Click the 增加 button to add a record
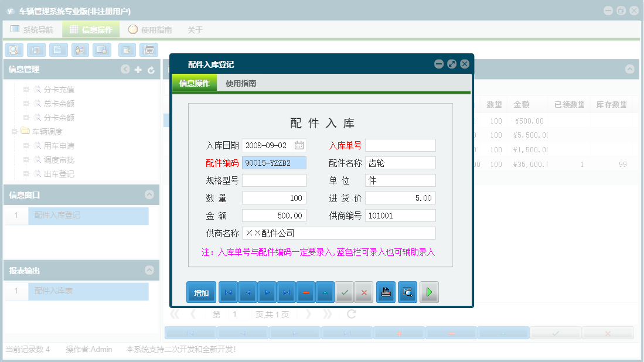The width and height of the screenshot is (644, 362). (x=201, y=292)
